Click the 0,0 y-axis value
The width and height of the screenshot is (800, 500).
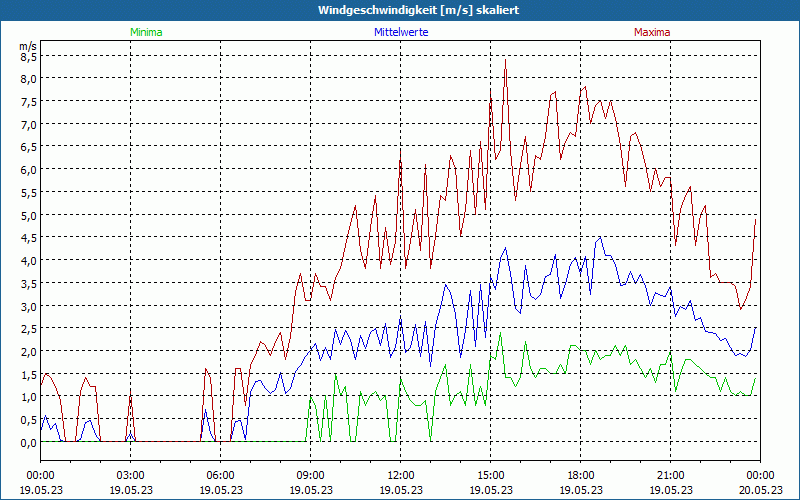click(29, 442)
